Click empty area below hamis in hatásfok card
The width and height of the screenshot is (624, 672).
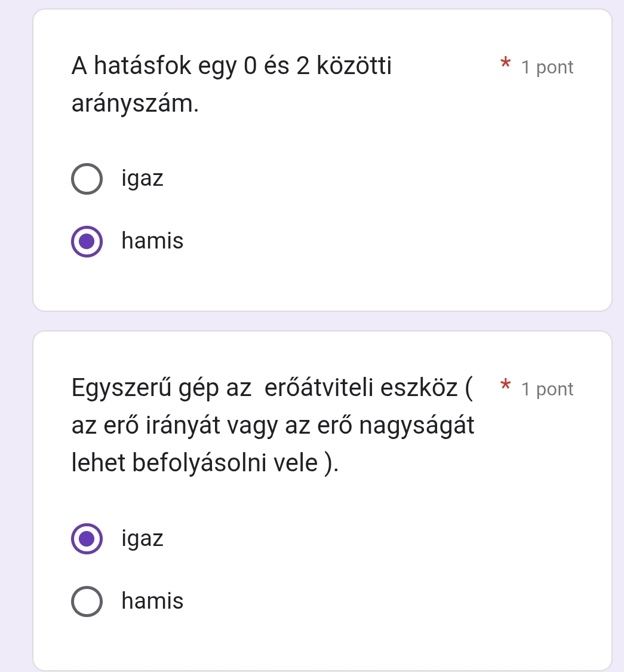(322, 284)
